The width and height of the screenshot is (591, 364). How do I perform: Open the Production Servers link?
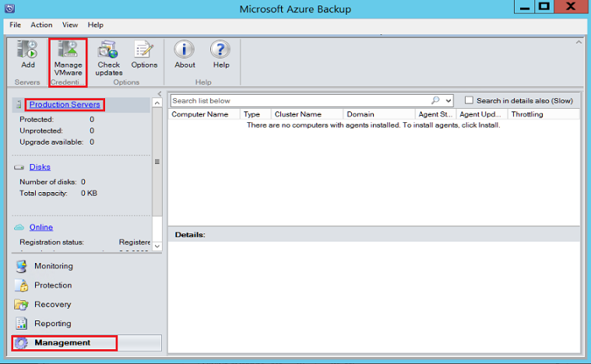[x=65, y=105]
